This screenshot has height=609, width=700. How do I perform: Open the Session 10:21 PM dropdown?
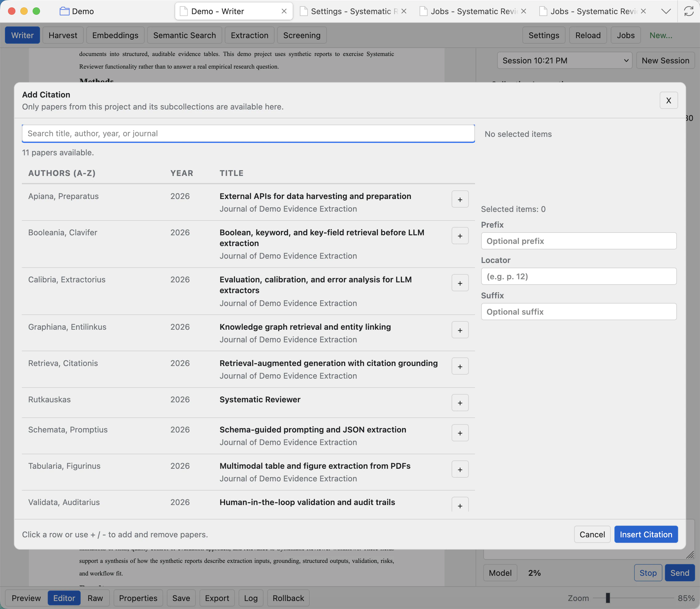coord(564,61)
